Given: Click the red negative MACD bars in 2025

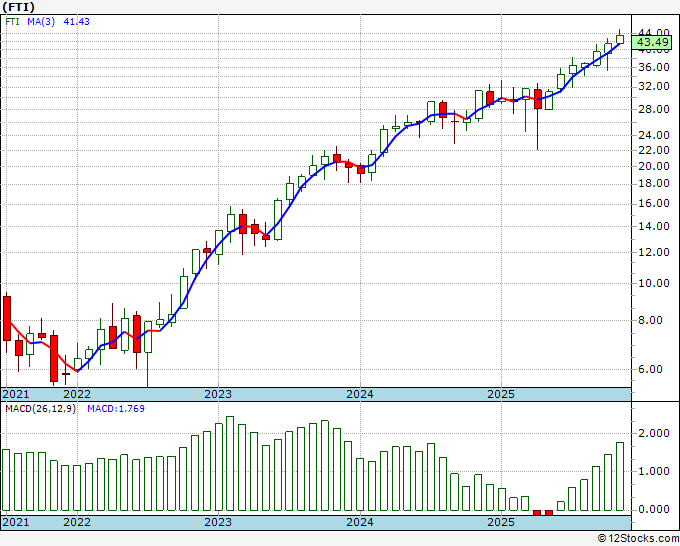Looking at the screenshot, I should 543,513.
